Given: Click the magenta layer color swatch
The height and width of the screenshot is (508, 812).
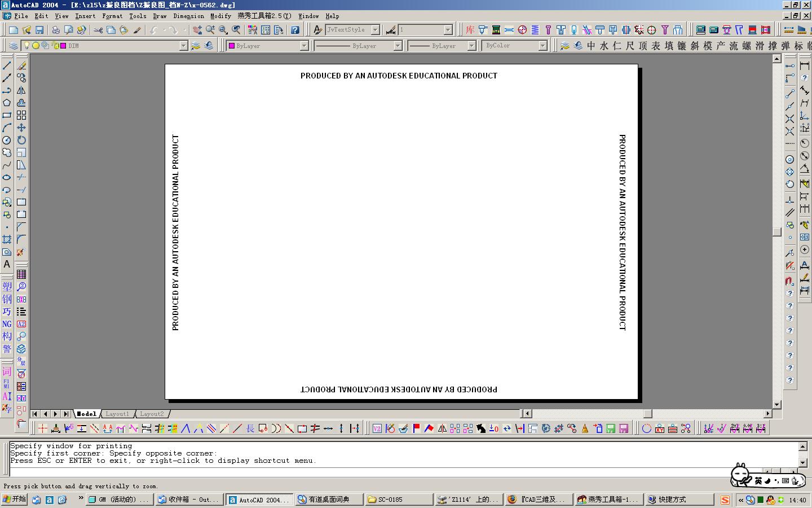Looking at the screenshot, I should [63, 46].
